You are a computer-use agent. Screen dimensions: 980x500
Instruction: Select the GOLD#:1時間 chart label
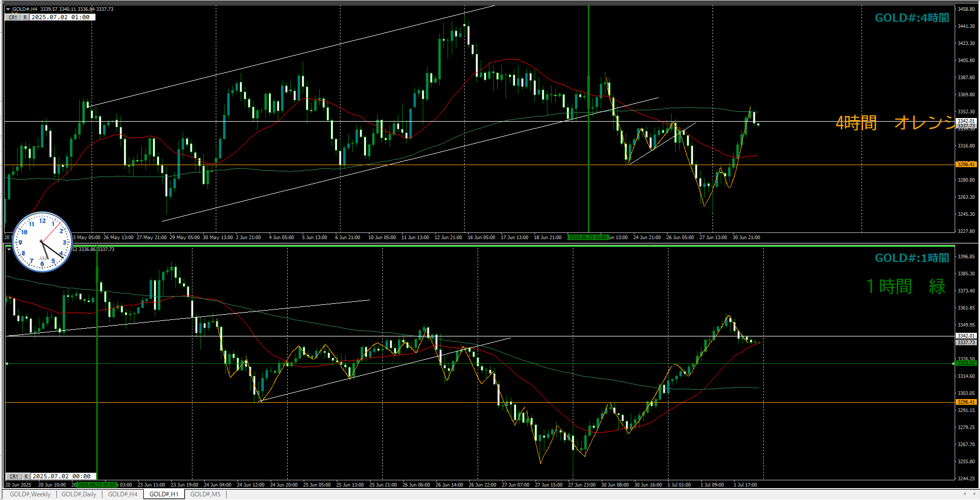[x=912, y=258]
